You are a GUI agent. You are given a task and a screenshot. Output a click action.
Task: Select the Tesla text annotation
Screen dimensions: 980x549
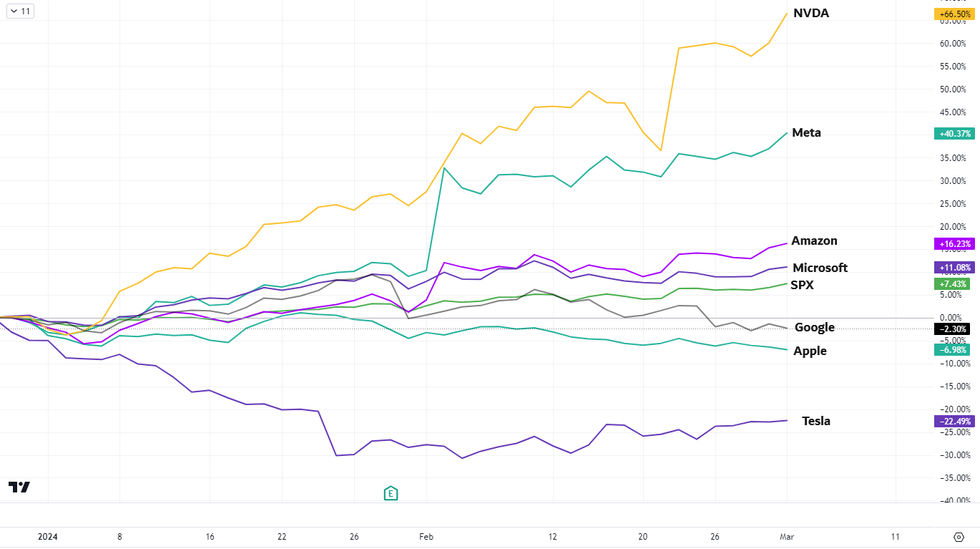click(x=816, y=421)
